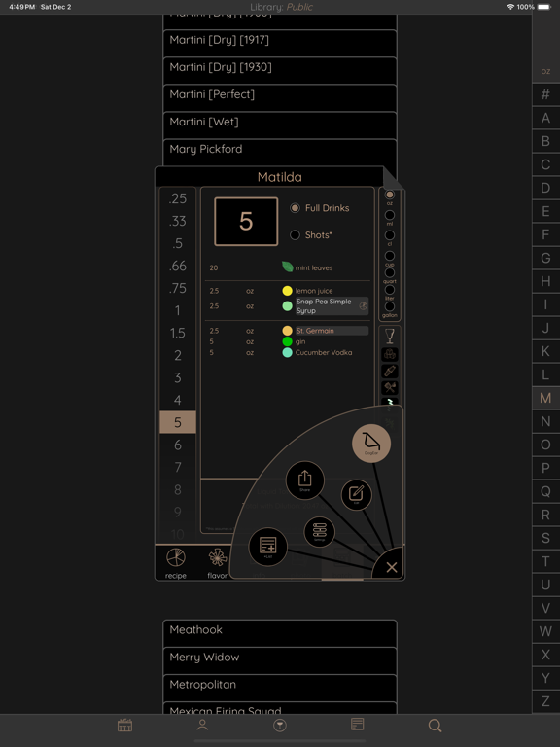Jump to # section in index

545,94
